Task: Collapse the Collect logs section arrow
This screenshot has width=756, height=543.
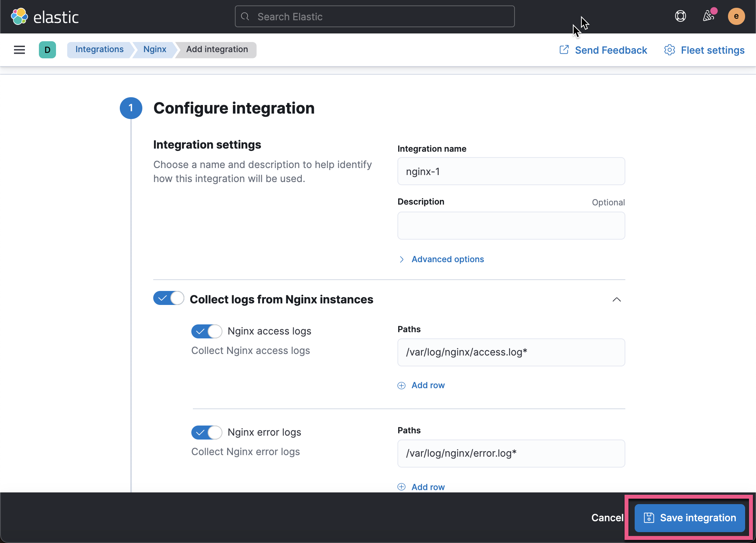Action: (617, 300)
